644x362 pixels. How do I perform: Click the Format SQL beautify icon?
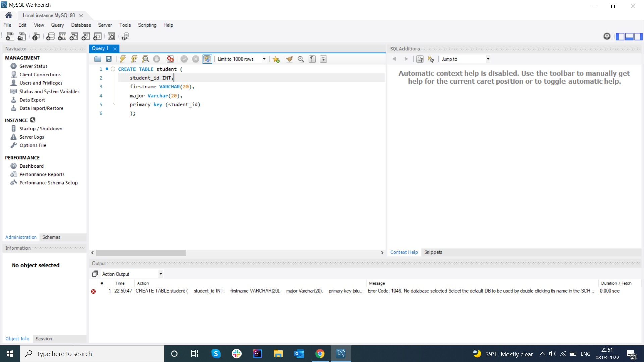pyautogui.click(x=289, y=59)
